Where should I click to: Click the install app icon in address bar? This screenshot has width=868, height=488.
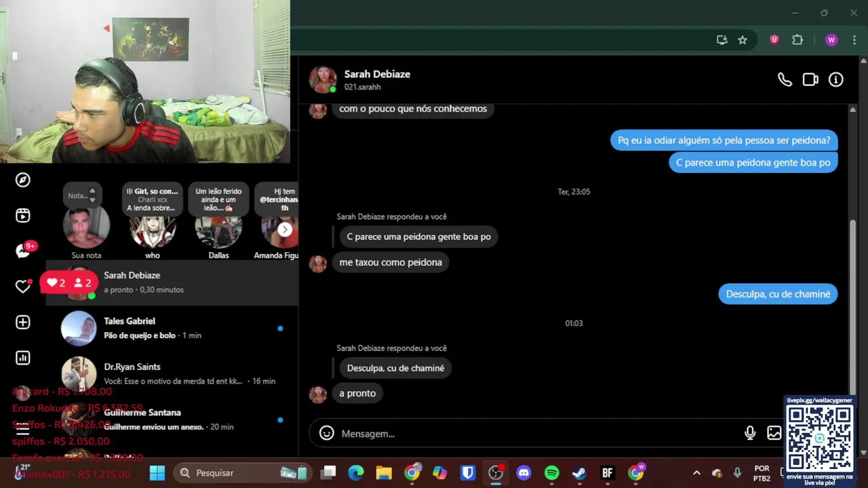click(722, 40)
